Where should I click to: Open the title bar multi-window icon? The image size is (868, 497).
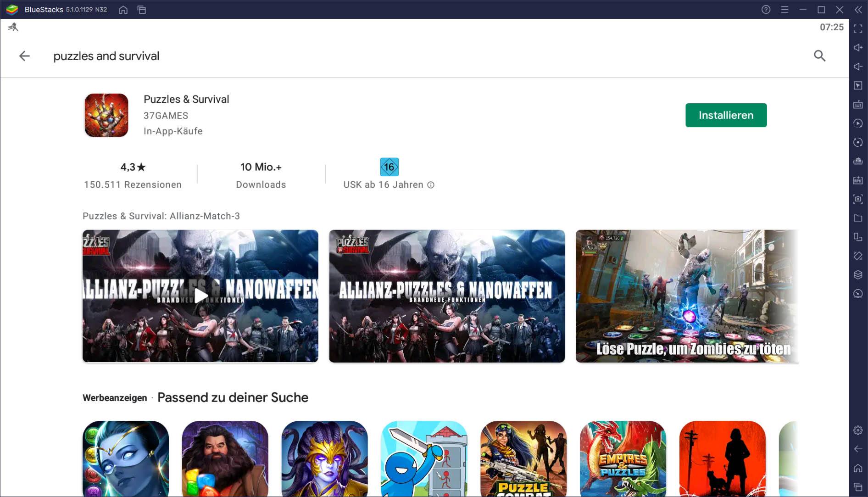[x=142, y=10]
